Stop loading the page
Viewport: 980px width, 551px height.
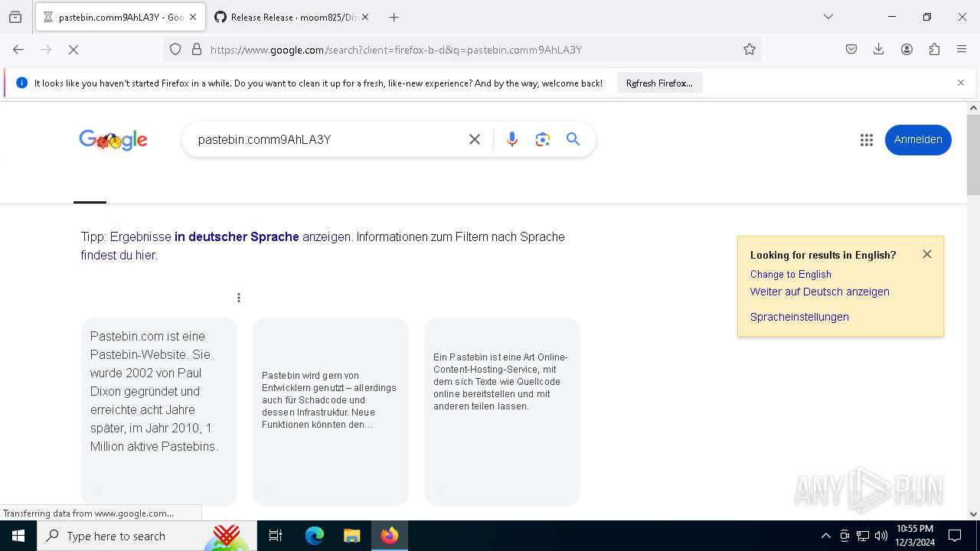pyautogui.click(x=73, y=50)
